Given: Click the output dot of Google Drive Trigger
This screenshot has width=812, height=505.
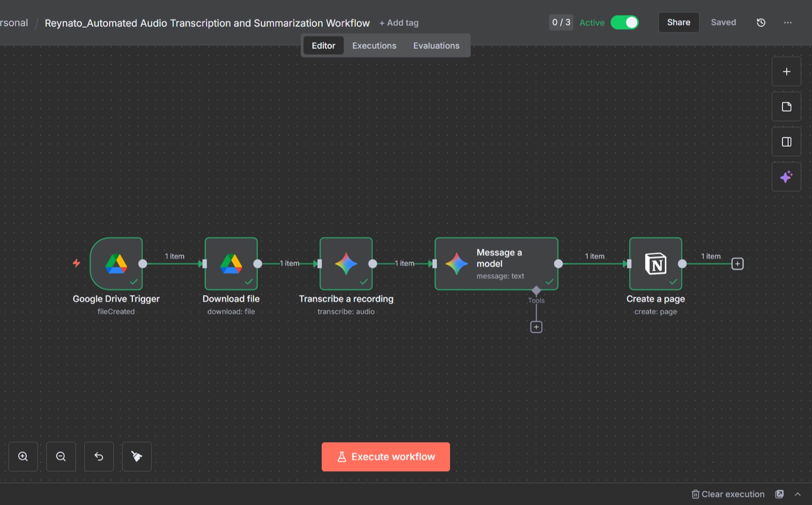Looking at the screenshot, I should tap(143, 264).
